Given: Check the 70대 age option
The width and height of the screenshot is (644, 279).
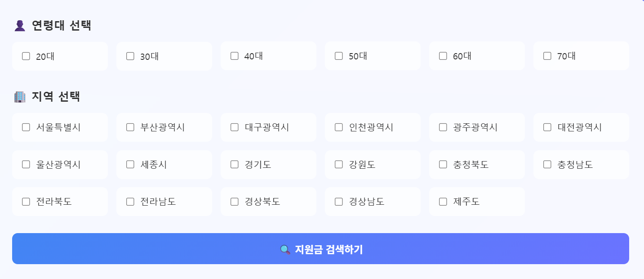Looking at the screenshot, I should (x=547, y=56).
